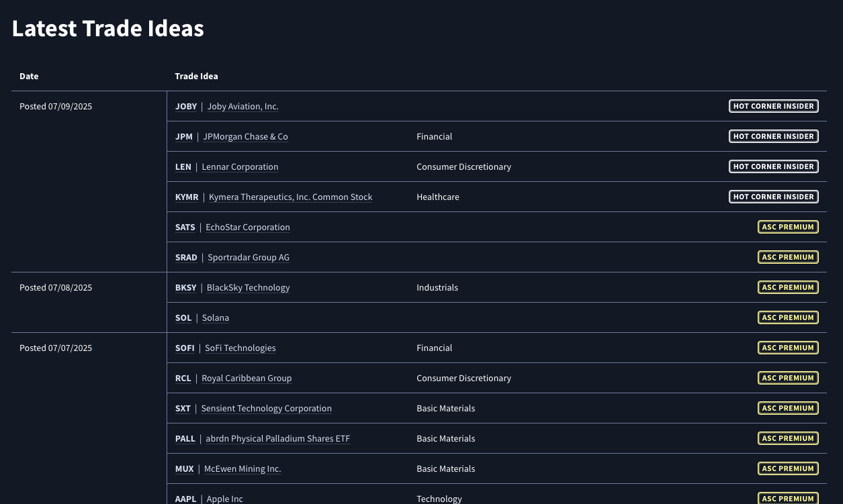Click the SOFI ticker symbol

pyautogui.click(x=185, y=348)
